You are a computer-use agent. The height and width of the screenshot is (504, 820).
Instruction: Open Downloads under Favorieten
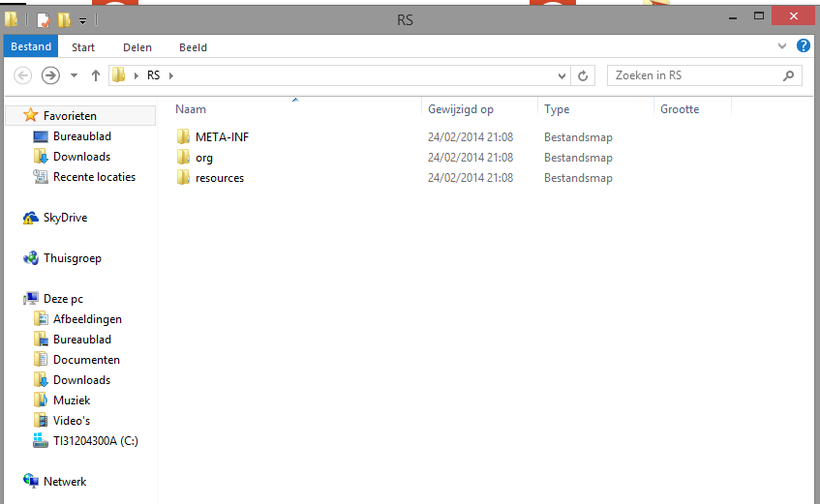(81, 157)
